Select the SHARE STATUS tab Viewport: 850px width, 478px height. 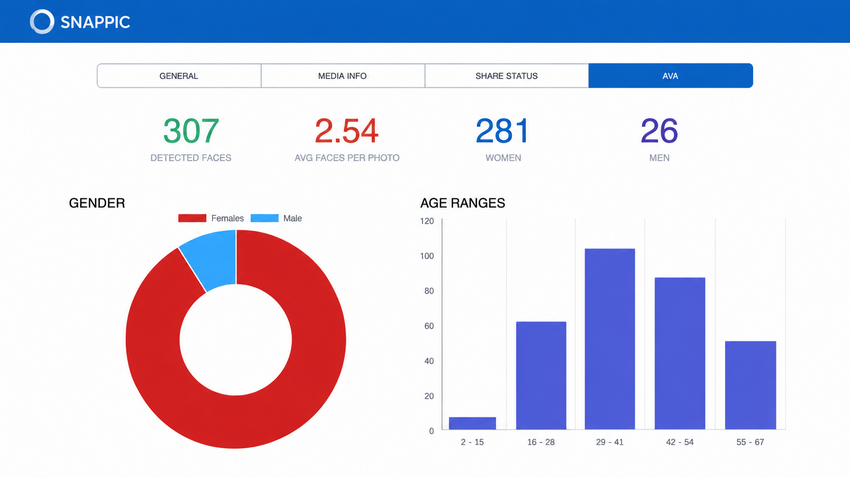(506, 76)
